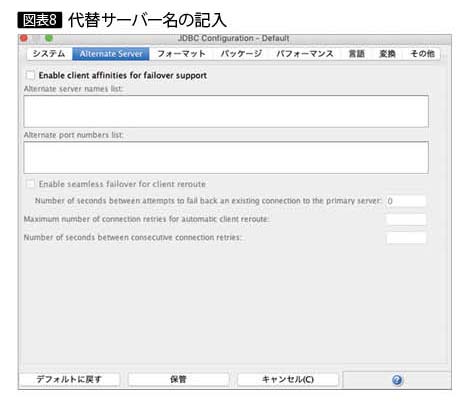469x409 pixels.
Task: Focus the Alternate port numbers list box
Action: pos(226,157)
